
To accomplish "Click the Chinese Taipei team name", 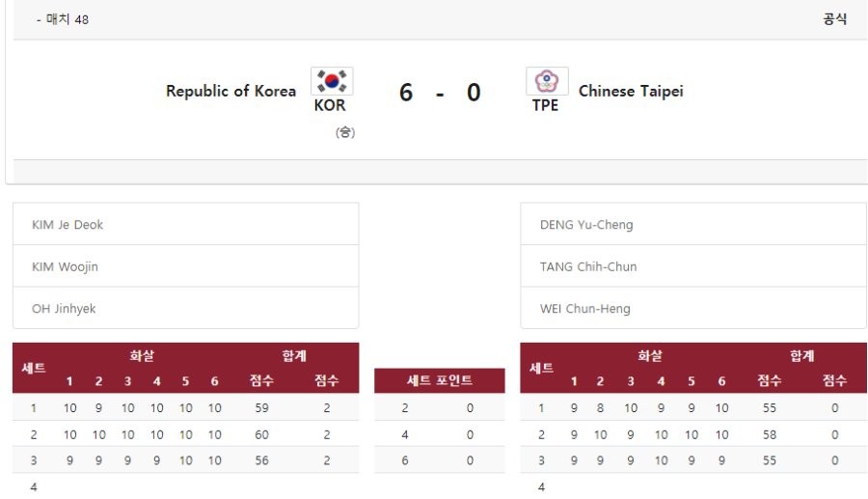I will coord(631,92).
